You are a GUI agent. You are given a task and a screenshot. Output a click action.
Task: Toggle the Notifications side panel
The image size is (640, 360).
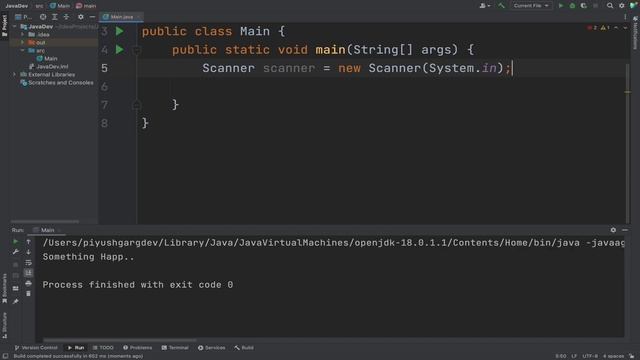636,33
